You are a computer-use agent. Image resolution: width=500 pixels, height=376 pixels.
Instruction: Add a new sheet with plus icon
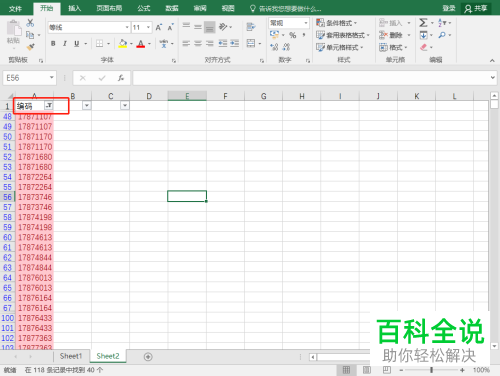pos(148,357)
